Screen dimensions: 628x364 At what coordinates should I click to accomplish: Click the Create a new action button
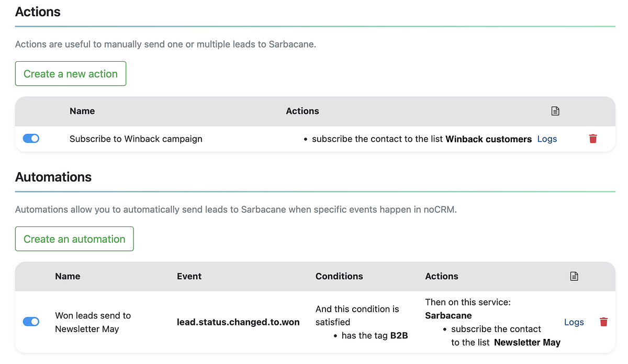[71, 74]
